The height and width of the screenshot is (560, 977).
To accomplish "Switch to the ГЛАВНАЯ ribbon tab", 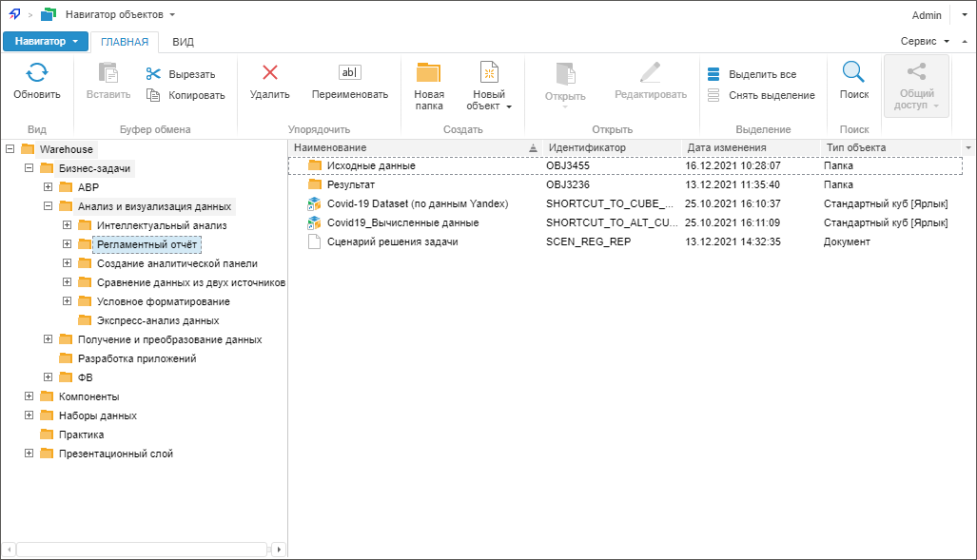I will (x=125, y=42).
